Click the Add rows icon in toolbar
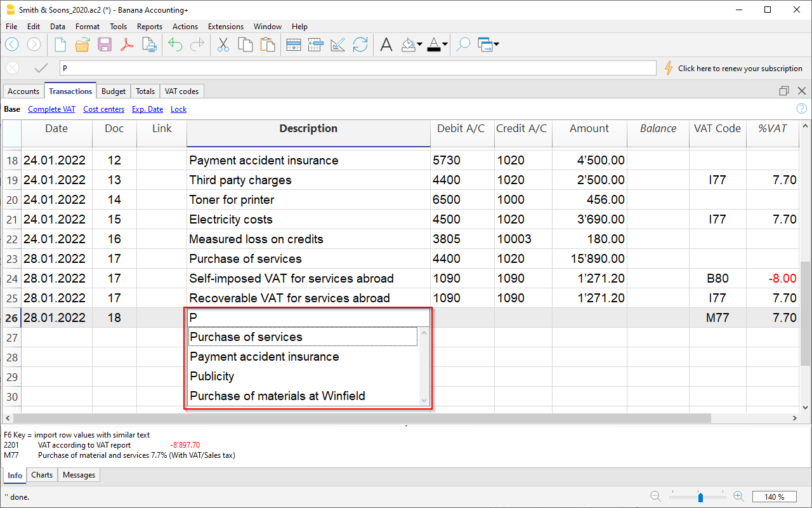The height and width of the screenshot is (508, 812). [294, 44]
